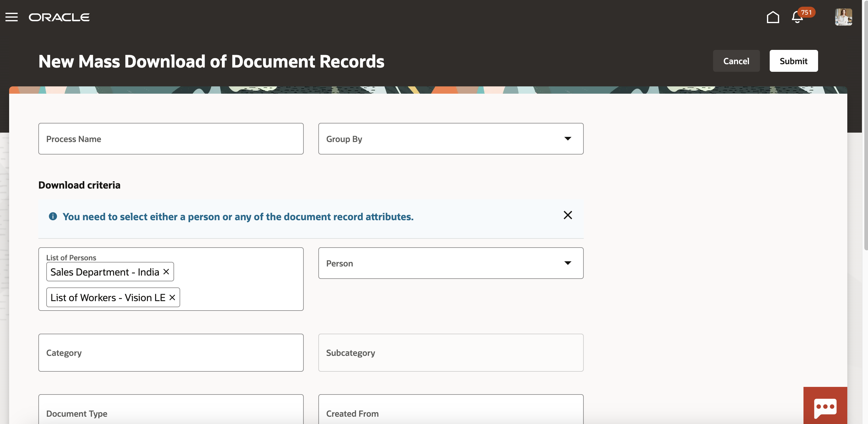Open the hamburger navigation menu

click(x=12, y=17)
